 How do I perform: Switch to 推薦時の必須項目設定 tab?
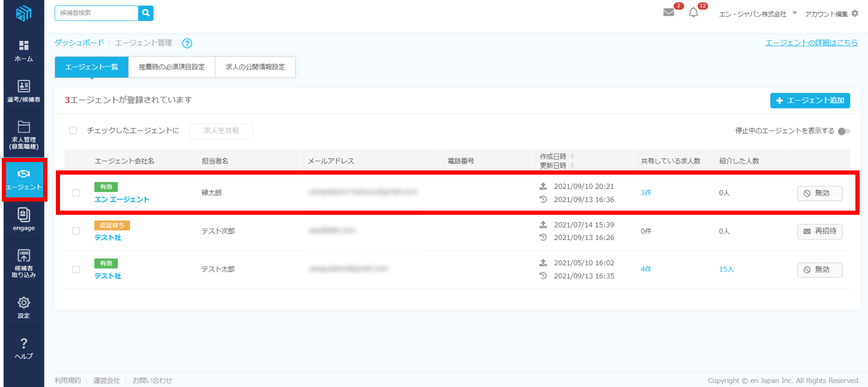(172, 68)
